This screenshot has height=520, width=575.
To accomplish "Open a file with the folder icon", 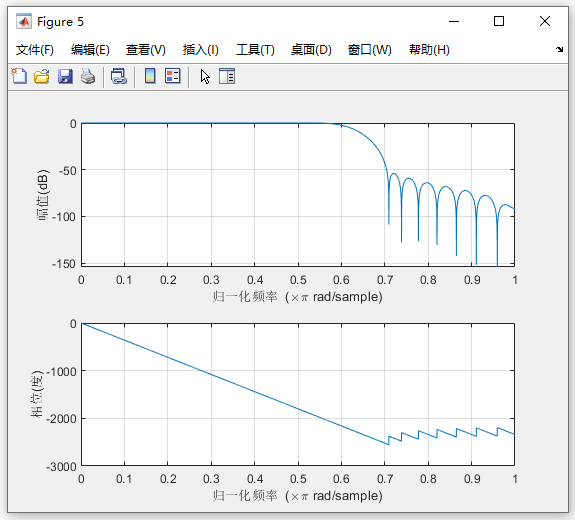I will 42,77.
